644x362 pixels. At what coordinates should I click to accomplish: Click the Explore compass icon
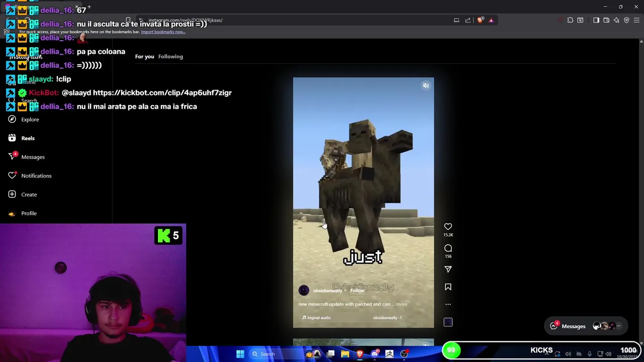(x=12, y=119)
